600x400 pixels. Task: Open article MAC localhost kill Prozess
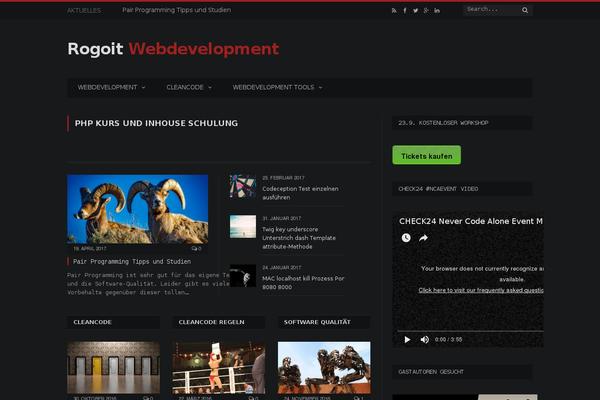303,282
